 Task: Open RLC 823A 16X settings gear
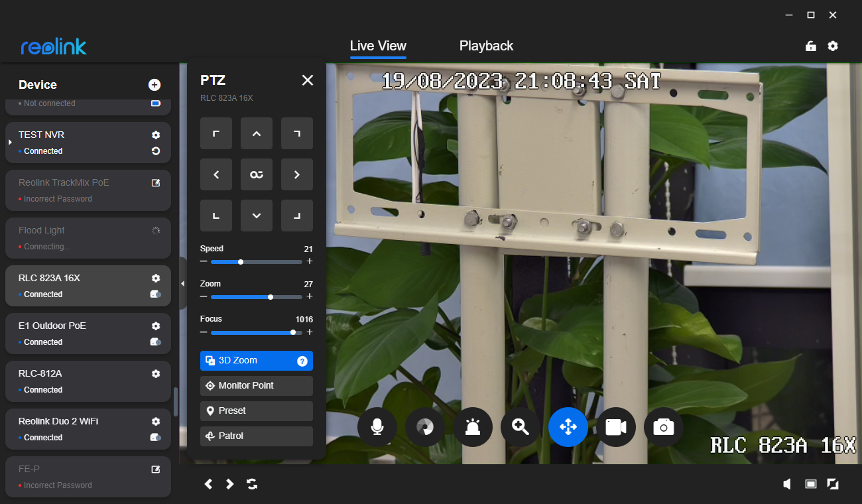[x=156, y=278]
